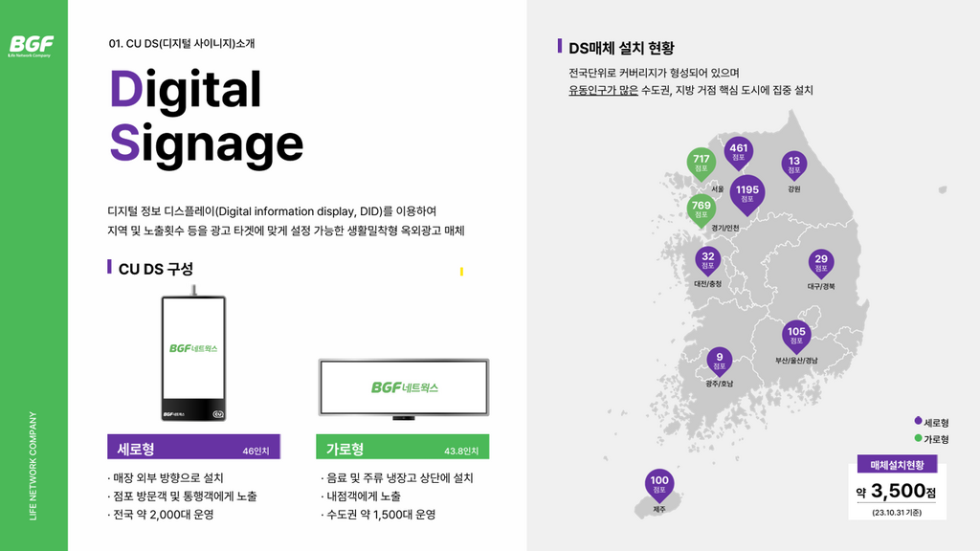This screenshot has width=980, height=551.
Task: Click the "대구/경북" region label on the map
Action: (x=820, y=286)
